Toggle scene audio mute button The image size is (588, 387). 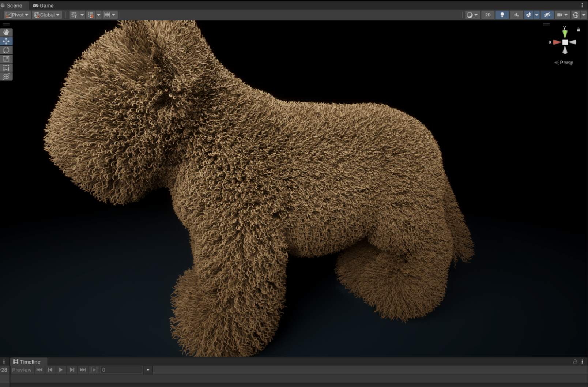coord(516,15)
